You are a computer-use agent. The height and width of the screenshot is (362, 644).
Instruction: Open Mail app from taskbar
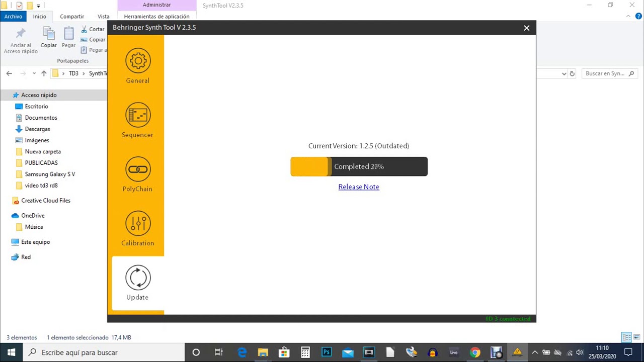pyautogui.click(x=348, y=352)
